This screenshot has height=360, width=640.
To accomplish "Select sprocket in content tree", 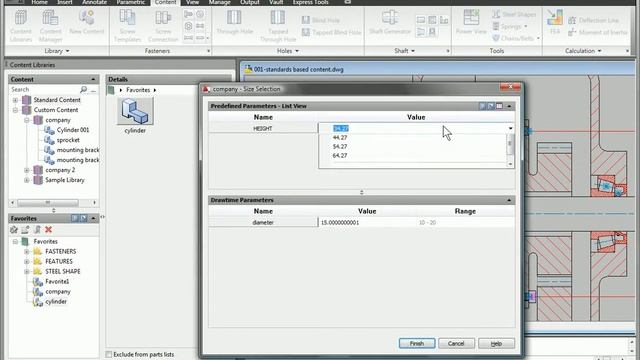I will (x=68, y=140).
